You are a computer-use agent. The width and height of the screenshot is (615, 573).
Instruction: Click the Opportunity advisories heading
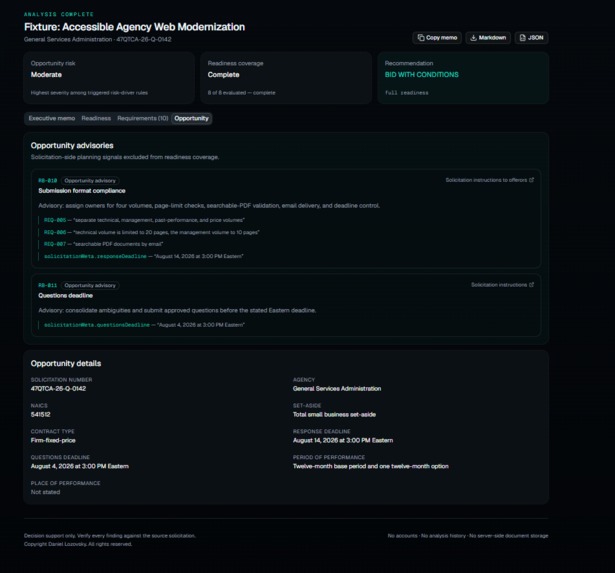tap(72, 146)
